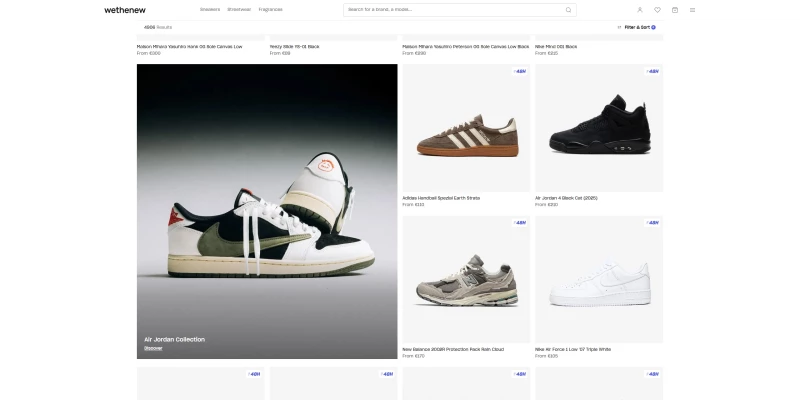This screenshot has height=400, width=800.
Task: Open Maison Mihara Yasuhiro Peterson OG Sole title
Action: [466, 46]
